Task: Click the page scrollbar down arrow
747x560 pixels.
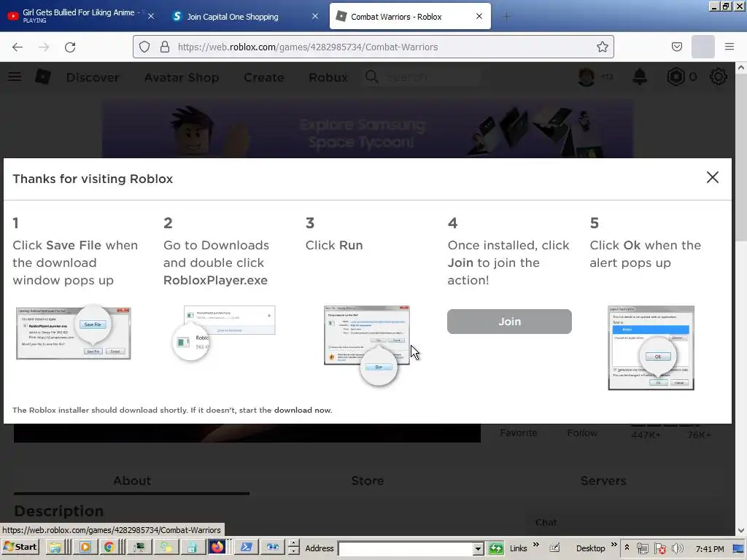Action: (x=741, y=530)
